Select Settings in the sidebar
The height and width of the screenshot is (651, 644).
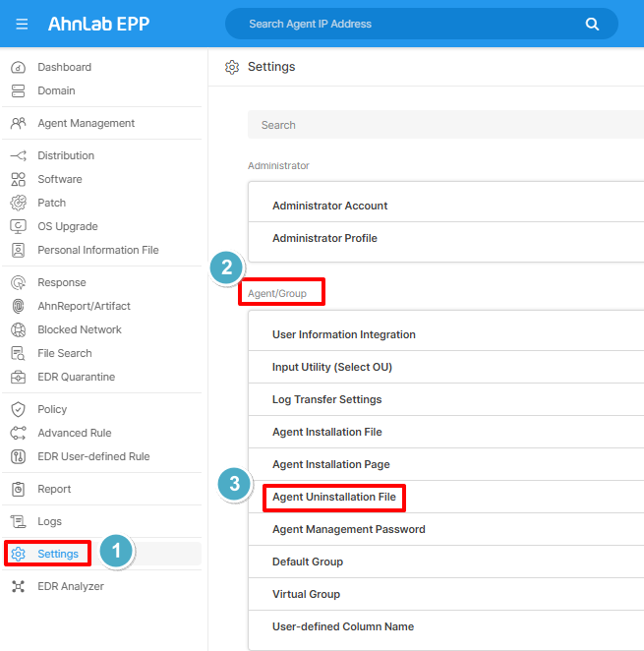coord(58,555)
